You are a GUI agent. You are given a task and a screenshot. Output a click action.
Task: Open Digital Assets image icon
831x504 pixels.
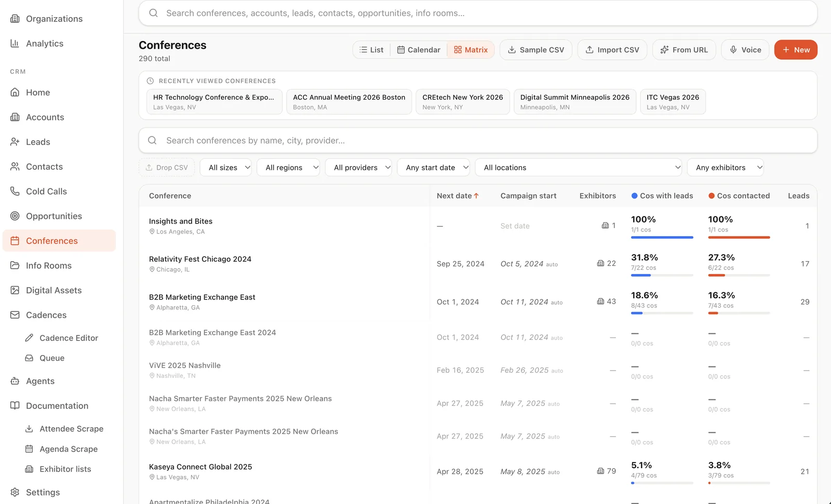15,290
